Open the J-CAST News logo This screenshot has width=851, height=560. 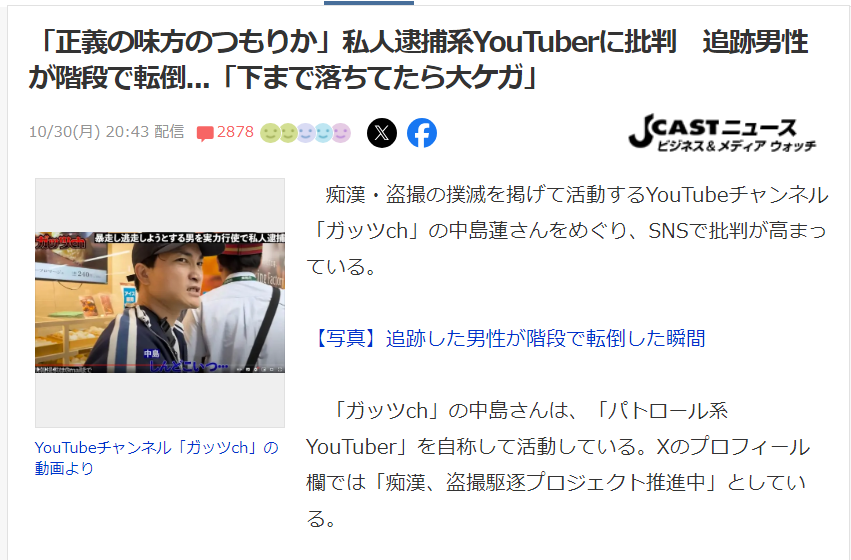tap(722, 132)
